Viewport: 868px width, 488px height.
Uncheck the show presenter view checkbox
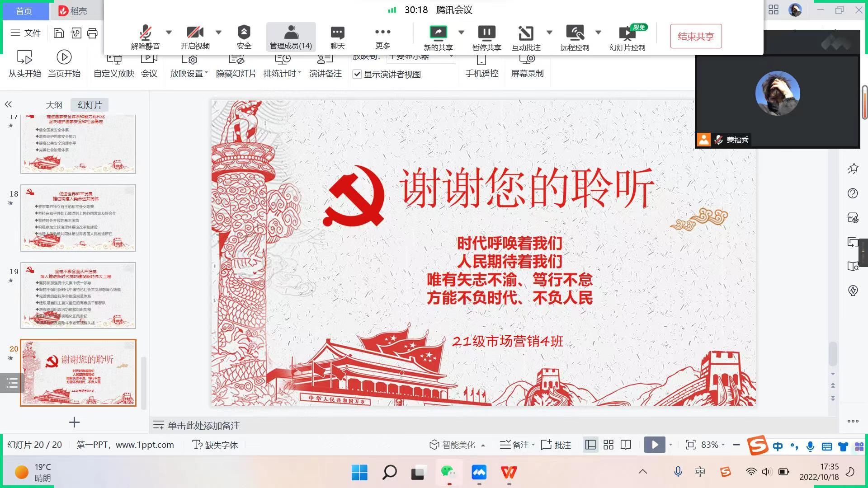(357, 74)
